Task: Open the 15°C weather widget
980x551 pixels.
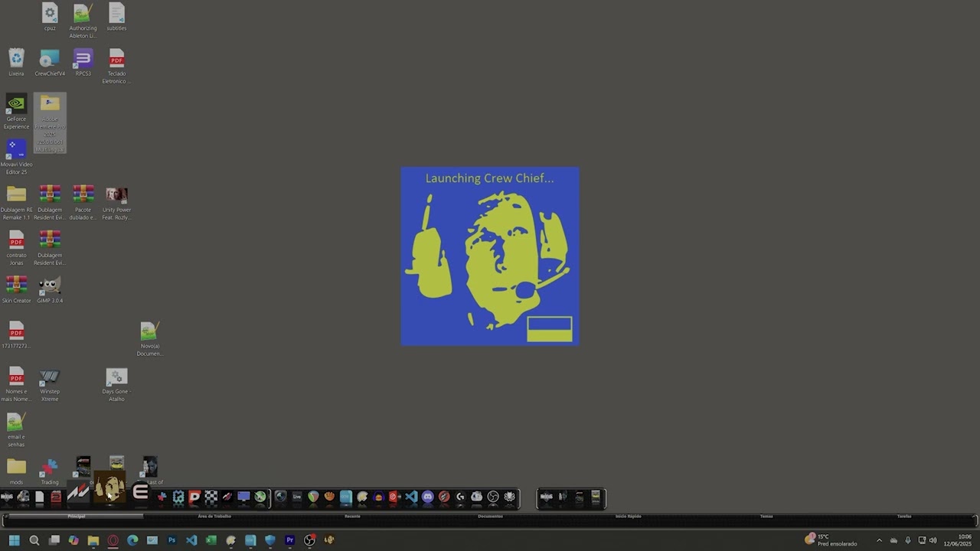Action: click(831, 540)
